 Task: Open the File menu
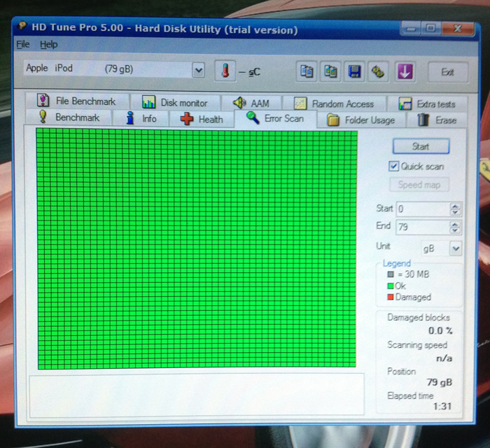pyautogui.click(x=23, y=44)
